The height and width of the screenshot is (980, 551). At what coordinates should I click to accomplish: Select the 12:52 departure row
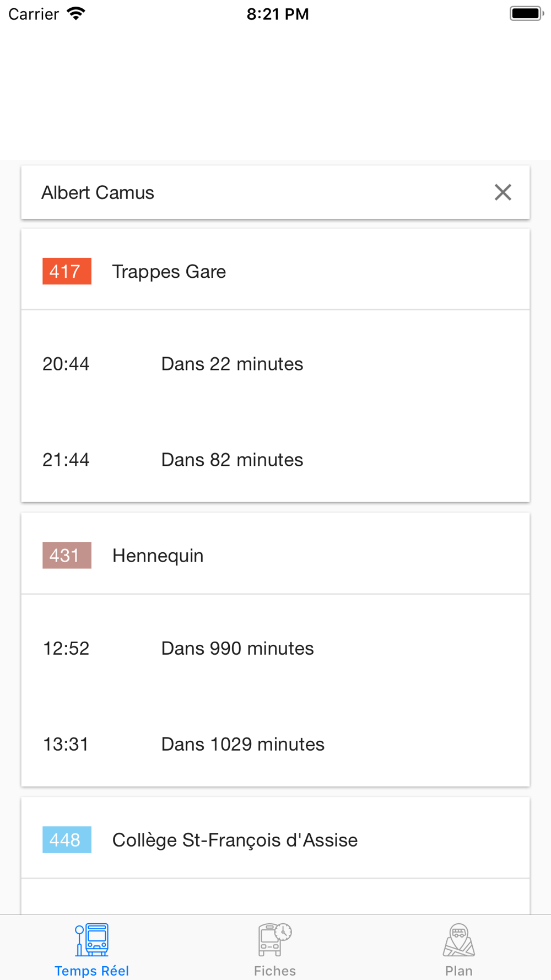(275, 648)
